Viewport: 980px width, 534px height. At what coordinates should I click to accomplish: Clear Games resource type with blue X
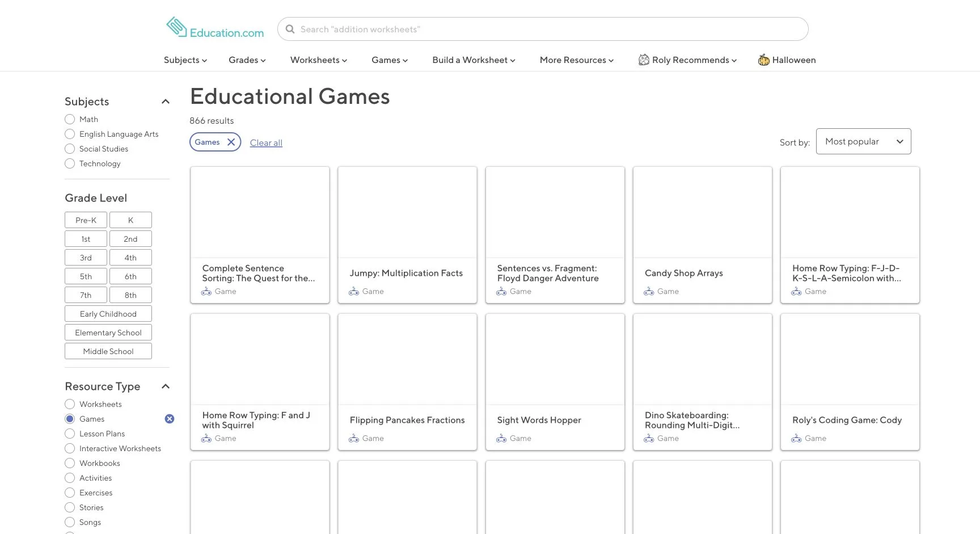[x=170, y=419]
